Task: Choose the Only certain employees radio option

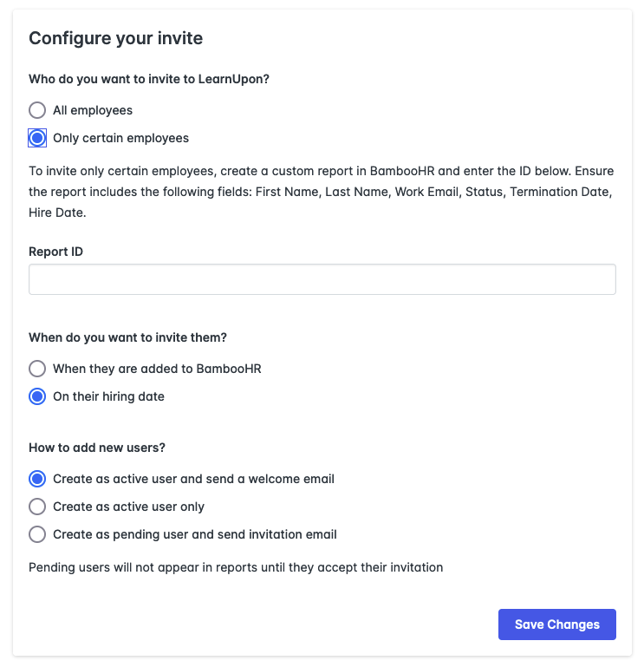Action: 37,138
